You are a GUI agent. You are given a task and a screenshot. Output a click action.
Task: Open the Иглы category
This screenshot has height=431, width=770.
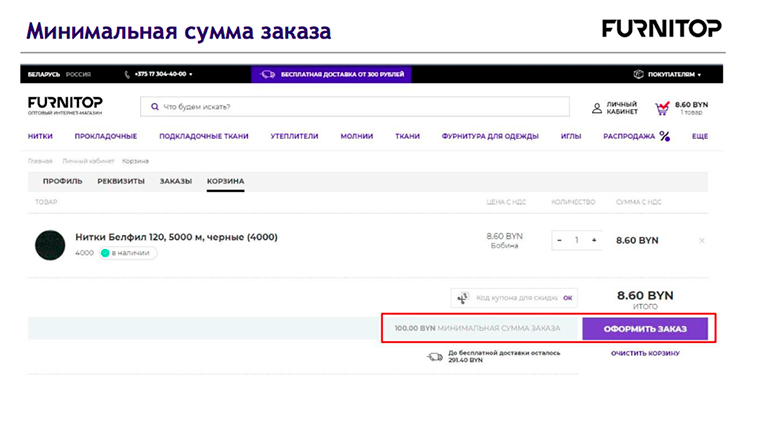571,136
